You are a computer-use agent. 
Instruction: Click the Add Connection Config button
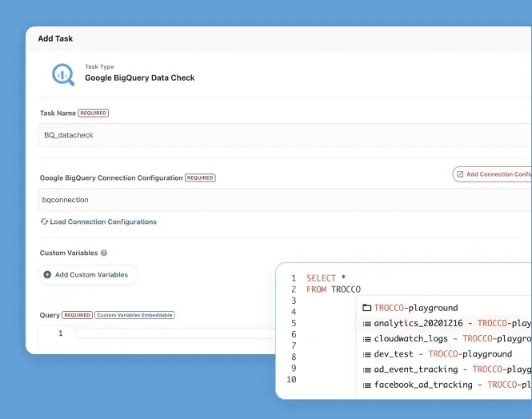point(492,174)
